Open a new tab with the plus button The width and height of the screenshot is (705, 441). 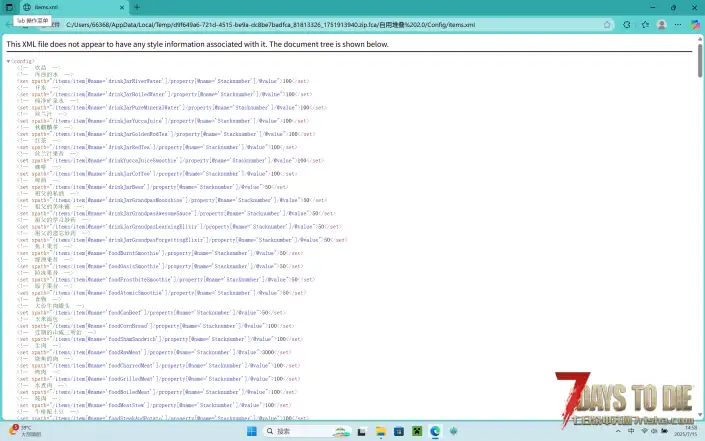click(x=137, y=7)
